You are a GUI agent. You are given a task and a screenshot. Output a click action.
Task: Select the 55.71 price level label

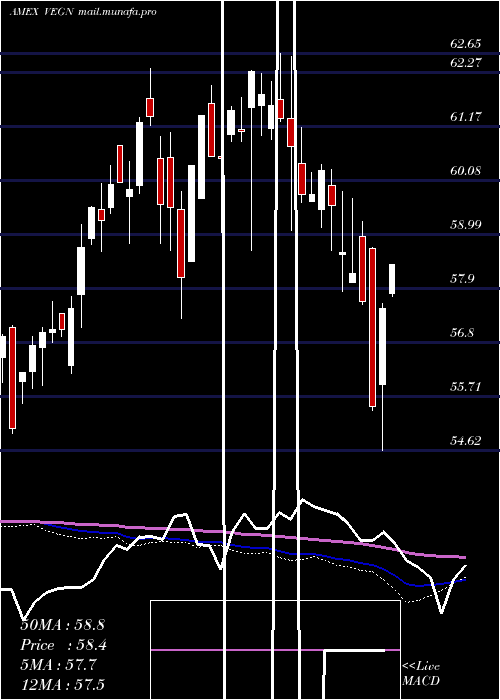tap(466, 387)
